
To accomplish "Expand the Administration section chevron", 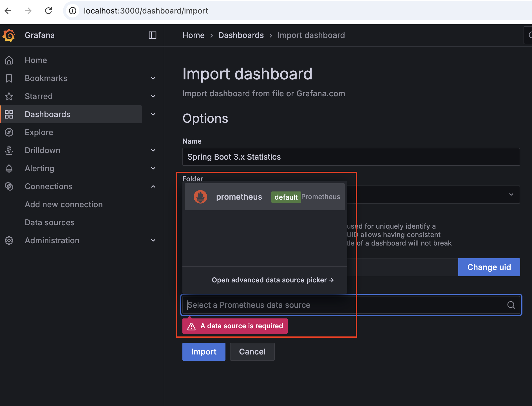I will pos(153,240).
